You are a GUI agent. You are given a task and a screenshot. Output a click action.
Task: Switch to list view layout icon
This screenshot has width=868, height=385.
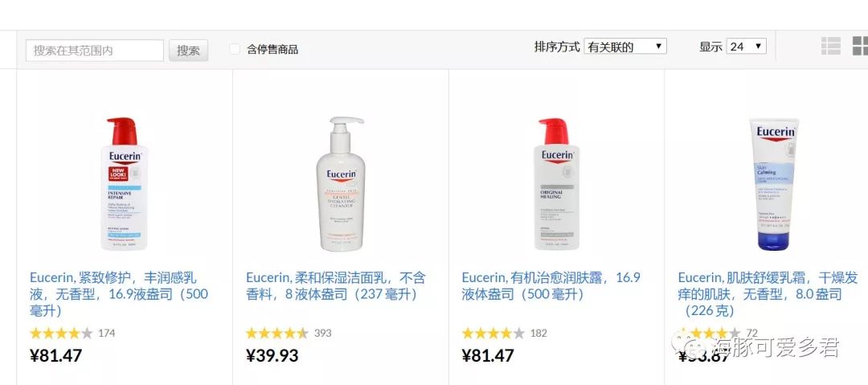click(830, 46)
